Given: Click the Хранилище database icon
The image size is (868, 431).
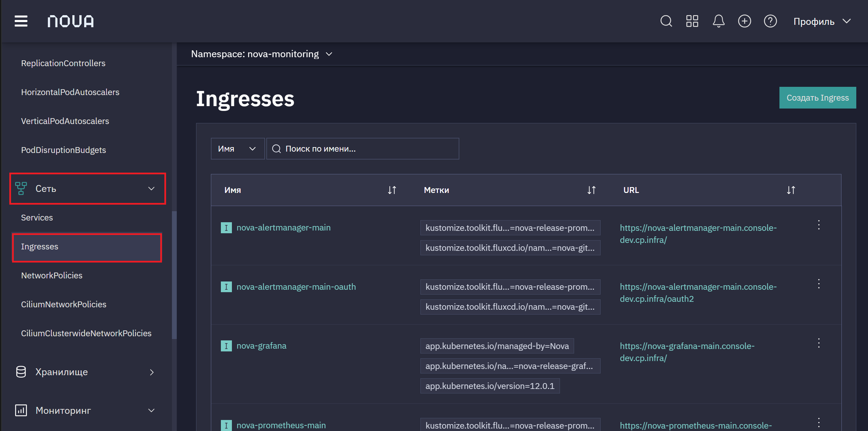Looking at the screenshot, I should point(21,372).
